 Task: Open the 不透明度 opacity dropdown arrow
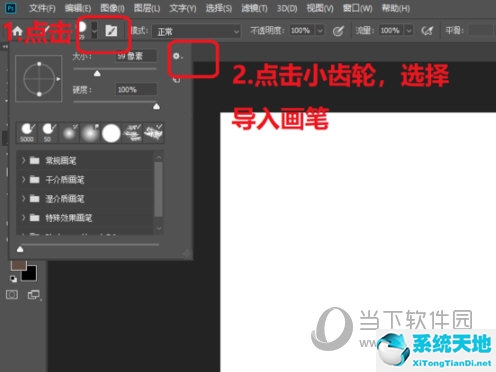pos(320,31)
